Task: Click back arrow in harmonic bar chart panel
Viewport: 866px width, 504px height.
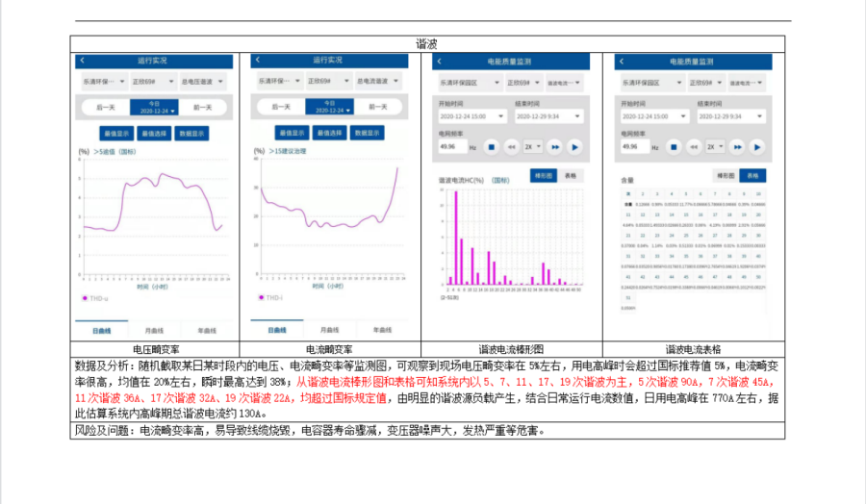Action: coord(441,62)
